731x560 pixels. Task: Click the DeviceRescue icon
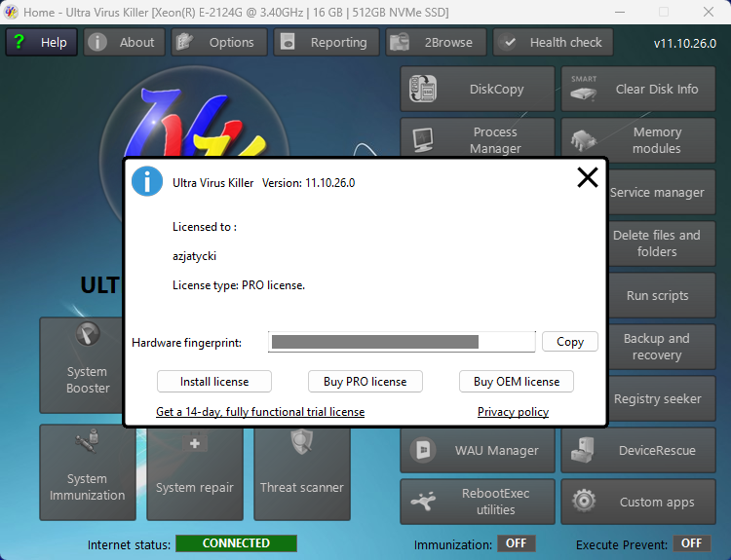point(583,450)
